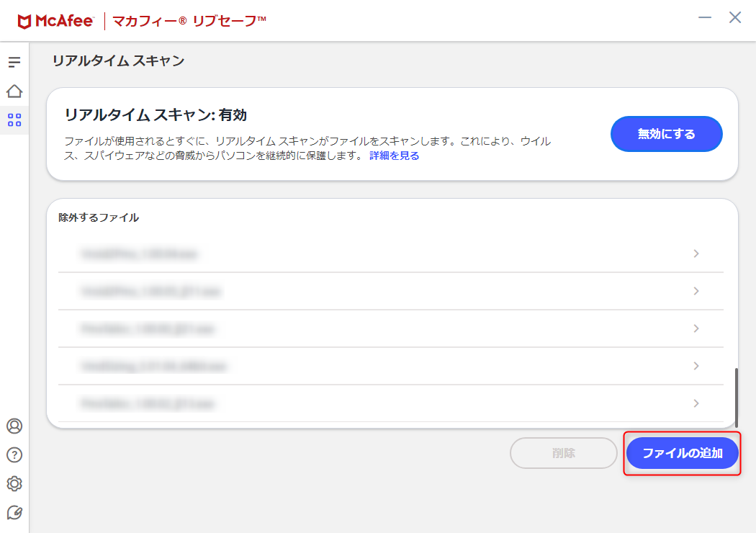The image size is (756, 533).
Task: Open the 詳細を見る link
Action: [x=395, y=156]
